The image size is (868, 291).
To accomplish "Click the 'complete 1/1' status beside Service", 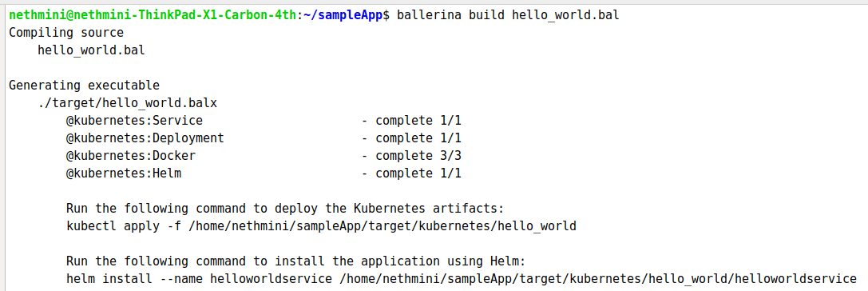I will [418, 121].
